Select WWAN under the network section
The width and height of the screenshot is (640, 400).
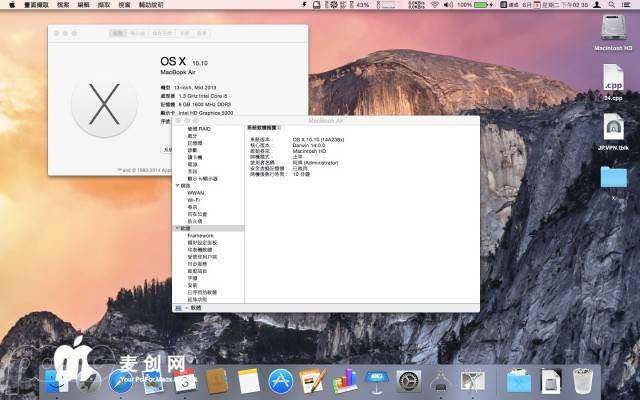(x=196, y=193)
